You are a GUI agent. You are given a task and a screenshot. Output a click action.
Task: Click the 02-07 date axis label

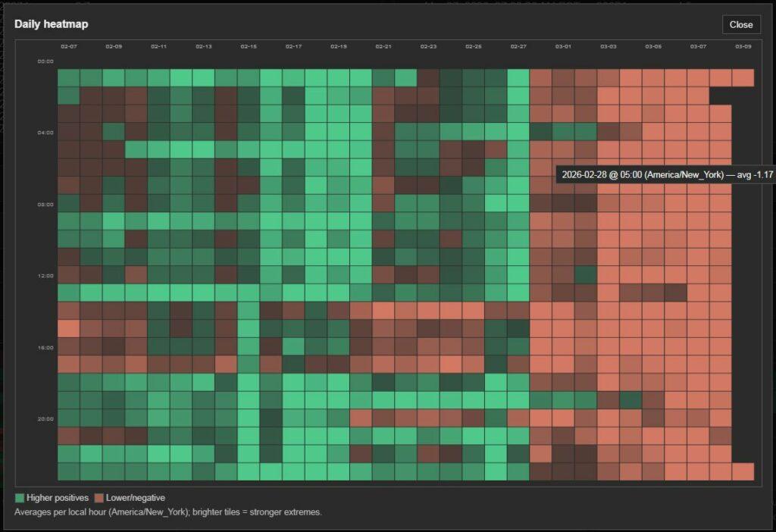pyautogui.click(x=69, y=47)
